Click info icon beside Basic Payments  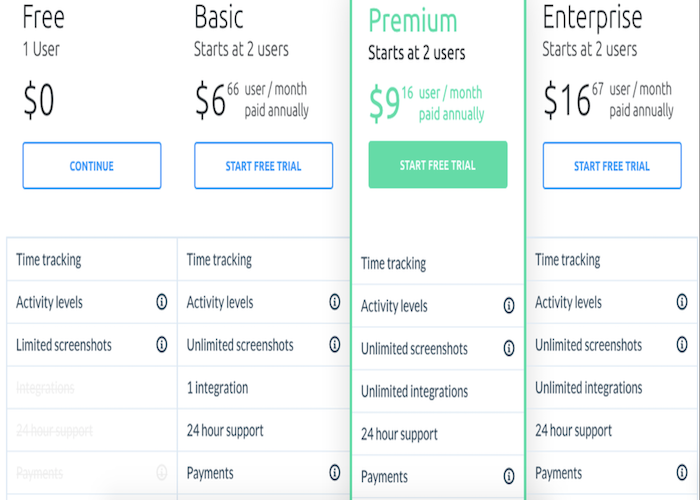[x=335, y=472]
